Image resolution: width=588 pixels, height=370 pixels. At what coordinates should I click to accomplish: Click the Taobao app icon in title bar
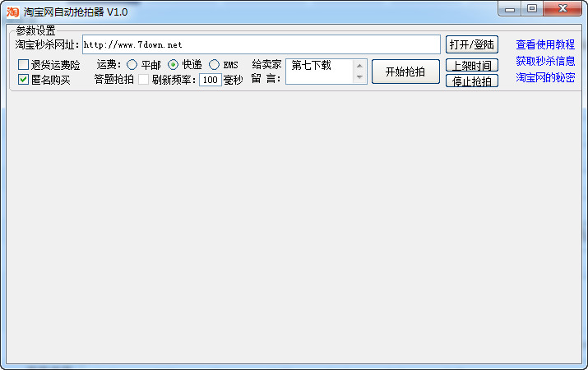tap(12, 12)
